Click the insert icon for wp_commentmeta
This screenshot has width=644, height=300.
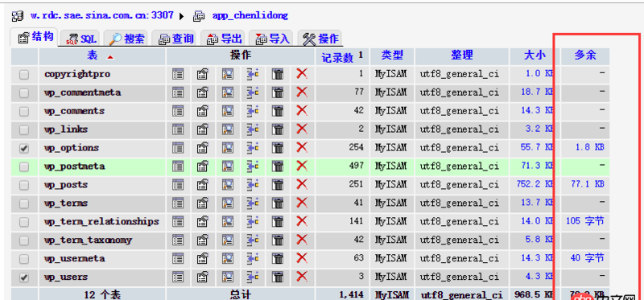pos(253,92)
